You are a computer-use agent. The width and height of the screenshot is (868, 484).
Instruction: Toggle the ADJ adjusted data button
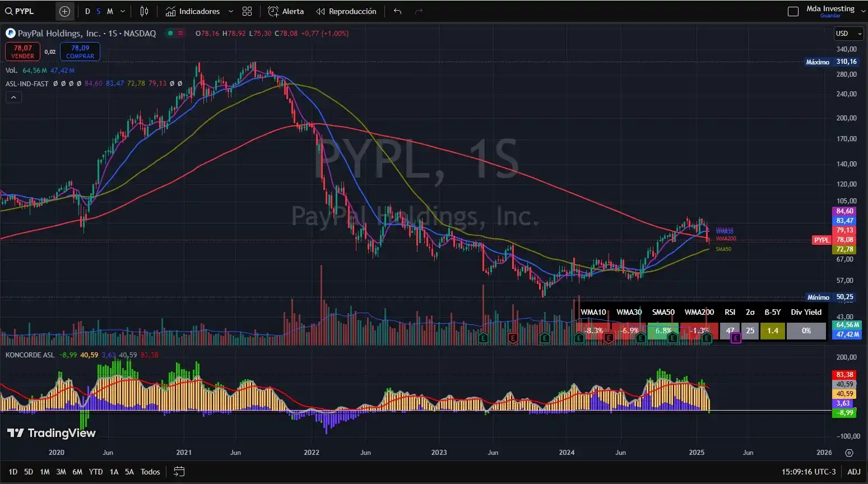coord(853,472)
